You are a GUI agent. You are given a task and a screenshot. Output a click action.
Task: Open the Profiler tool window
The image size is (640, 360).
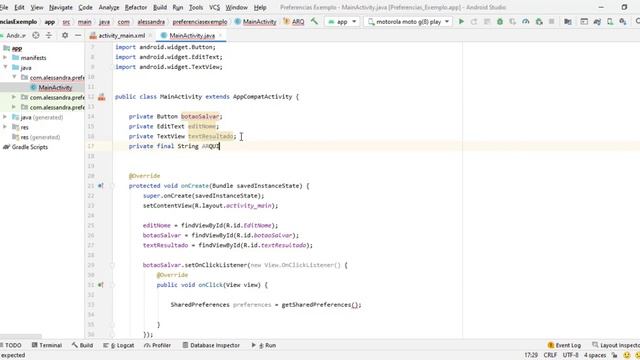point(158,345)
